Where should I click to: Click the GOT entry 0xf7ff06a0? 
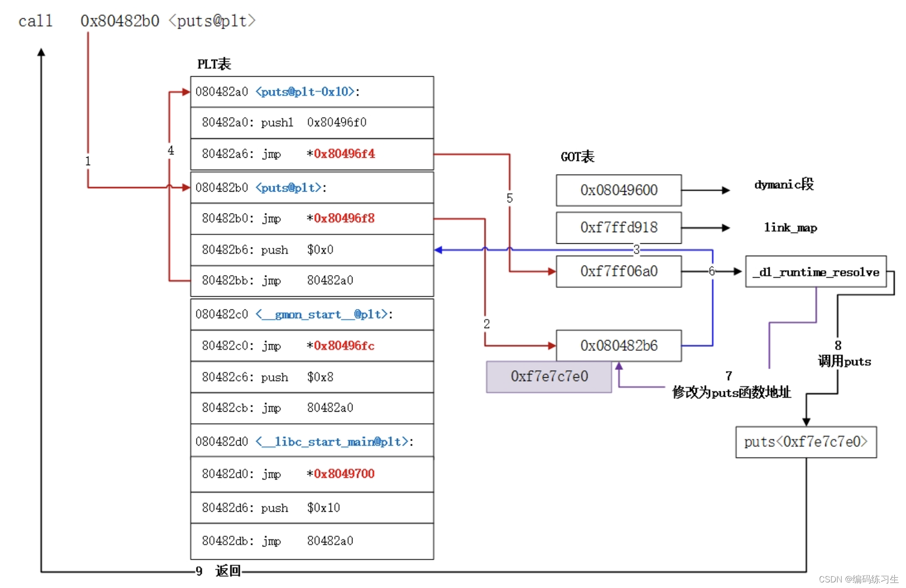click(x=619, y=271)
